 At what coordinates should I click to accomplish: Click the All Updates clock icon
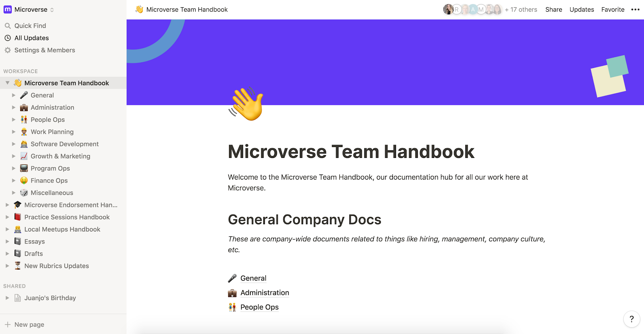click(x=8, y=38)
